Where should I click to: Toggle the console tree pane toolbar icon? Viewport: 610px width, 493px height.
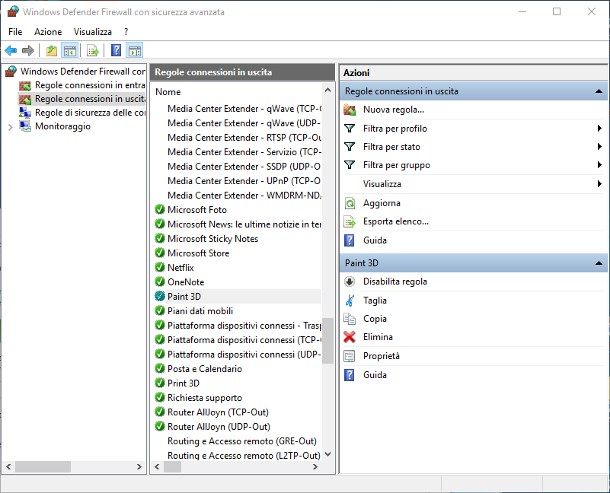pyautogui.click(x=70, y=51)
